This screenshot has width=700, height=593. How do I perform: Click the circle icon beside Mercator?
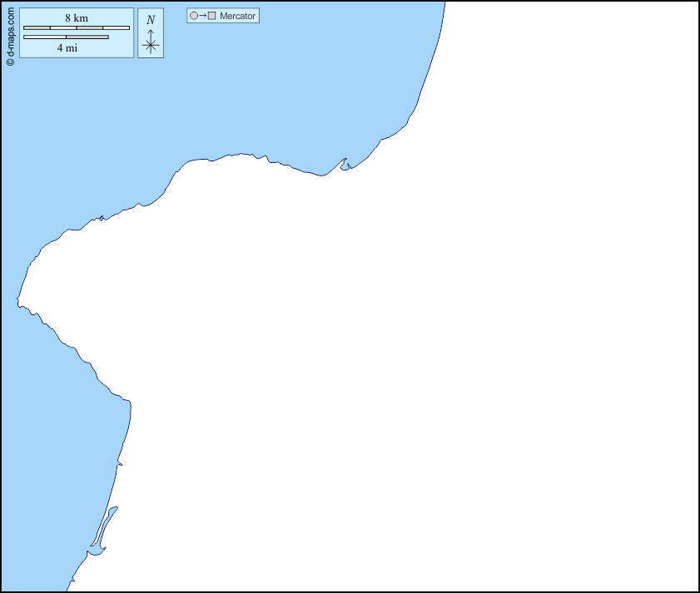coord(194,16)
